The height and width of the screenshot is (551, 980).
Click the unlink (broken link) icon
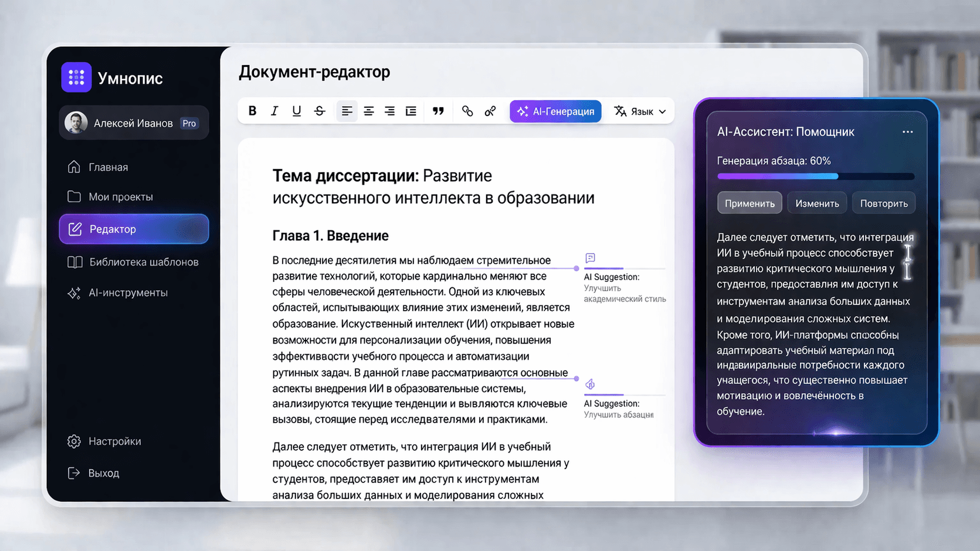[490, 111]
